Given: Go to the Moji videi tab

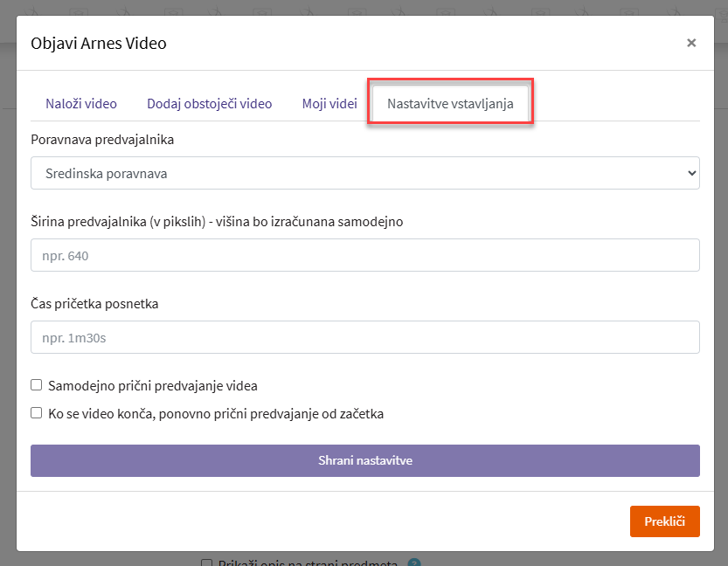Looking at the screenshot, I should pyautogui.click(x=329, y=103).
